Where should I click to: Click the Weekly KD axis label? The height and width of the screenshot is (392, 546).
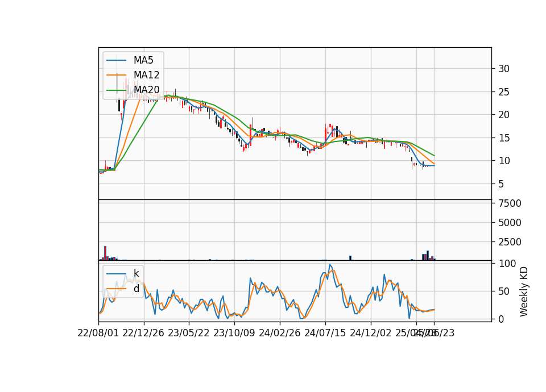(x=523, y=291)
